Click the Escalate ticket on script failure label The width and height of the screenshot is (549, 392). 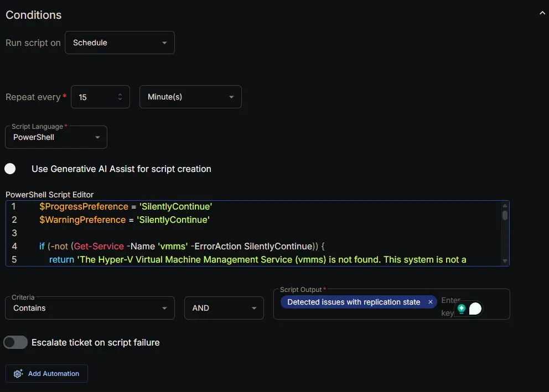point(96,342)
